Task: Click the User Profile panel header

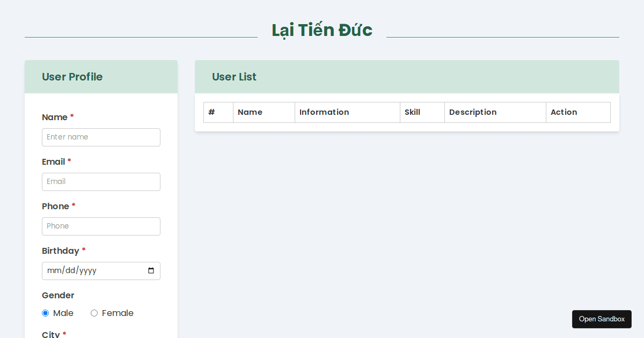Action: [x=72, y=77]
